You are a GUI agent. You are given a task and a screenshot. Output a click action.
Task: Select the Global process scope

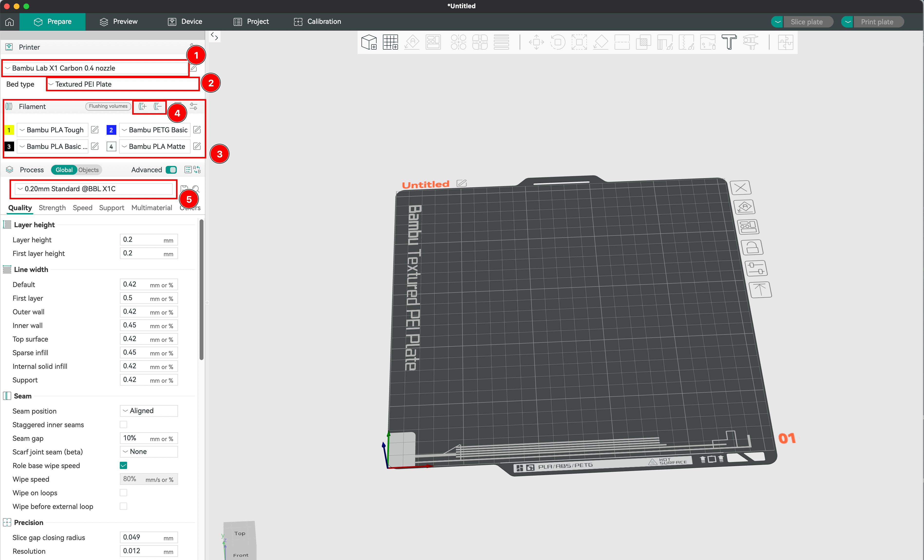64,170
